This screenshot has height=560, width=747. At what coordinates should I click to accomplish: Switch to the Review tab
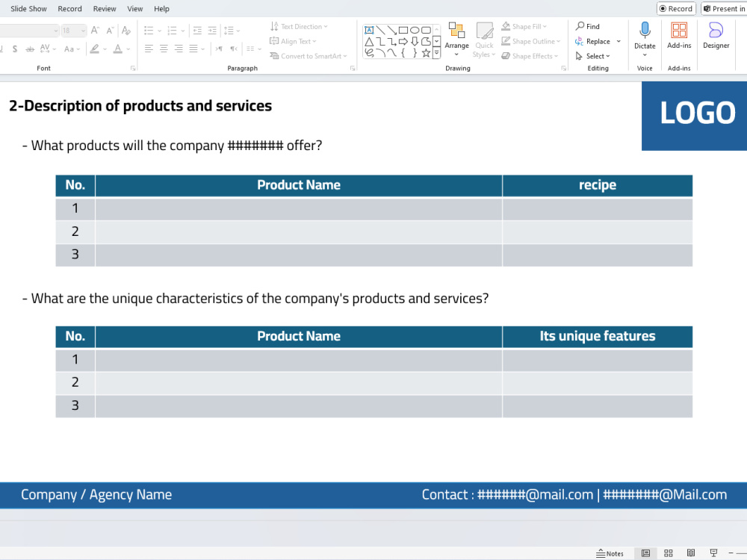coord(105,8)
